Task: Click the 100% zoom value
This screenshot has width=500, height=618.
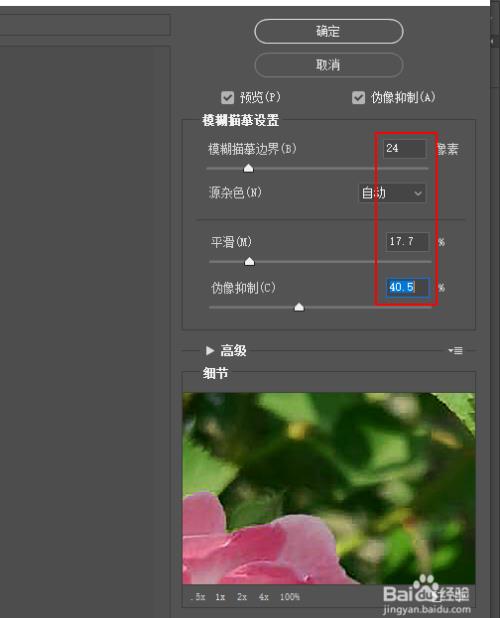Action: pyautogui.click(x=290, y=597)
